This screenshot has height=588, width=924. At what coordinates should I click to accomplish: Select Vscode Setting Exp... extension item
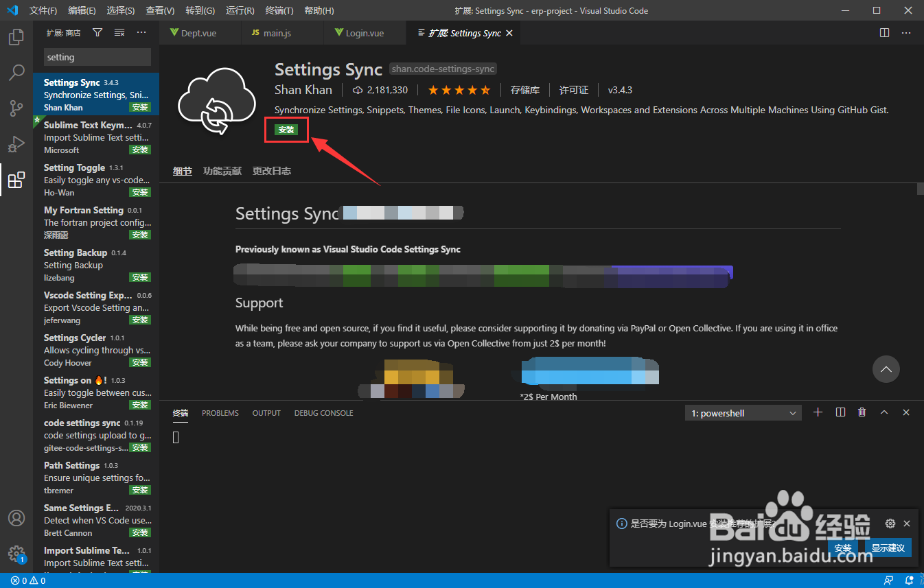point(96,307)
